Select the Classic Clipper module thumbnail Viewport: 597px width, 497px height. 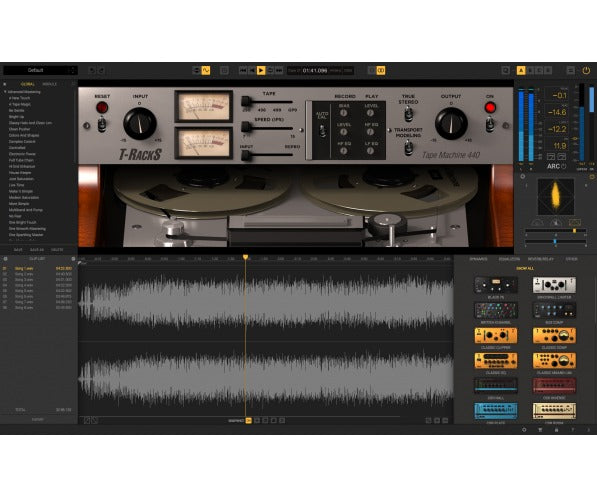tap(496, 336)
